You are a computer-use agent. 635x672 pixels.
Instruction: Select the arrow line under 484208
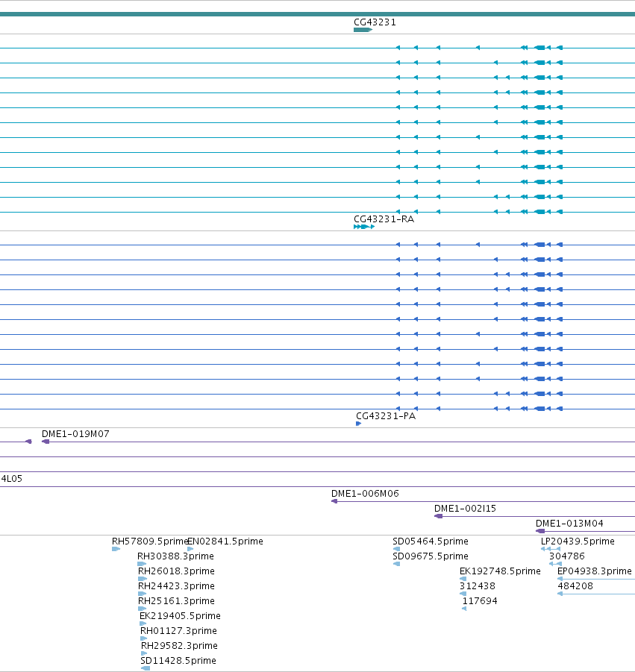[x=596, y=594]
